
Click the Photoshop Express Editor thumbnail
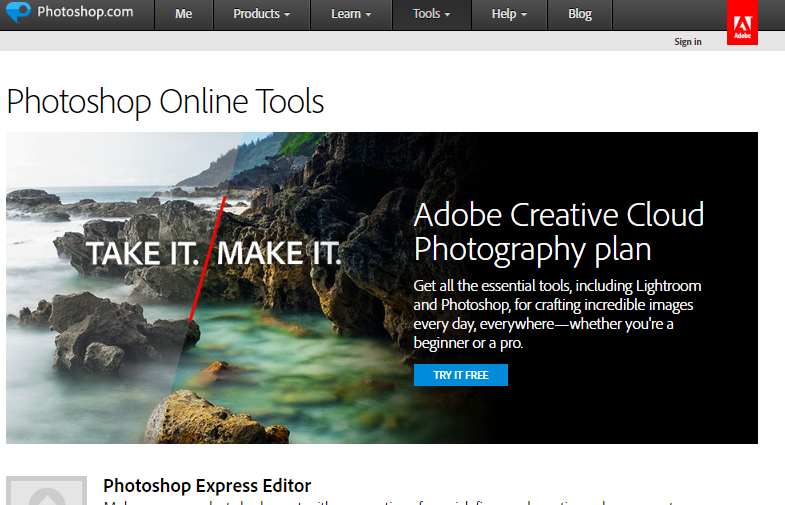[47, 490]
